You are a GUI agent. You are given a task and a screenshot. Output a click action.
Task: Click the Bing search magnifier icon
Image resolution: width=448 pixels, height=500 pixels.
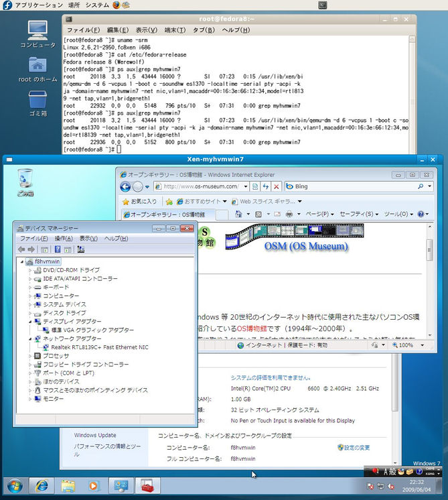coord(421,186)
